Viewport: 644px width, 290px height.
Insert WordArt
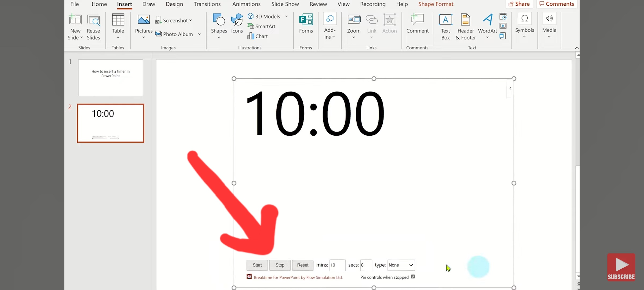(x=487, y=26)
